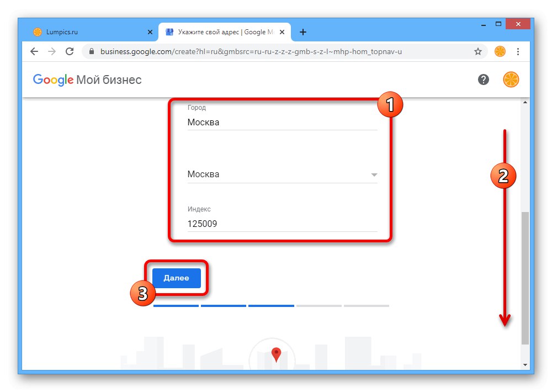Go back to the previous page
The width and height of the screenshot is (552, 392).
pyautogui.click(x=34, y=51)
